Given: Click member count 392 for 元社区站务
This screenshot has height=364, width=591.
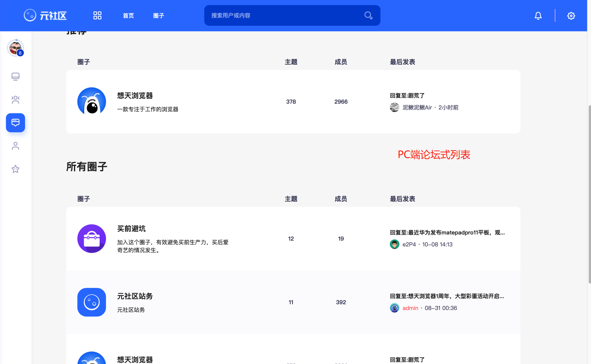Looking at the screenshot, I should 341,302.
